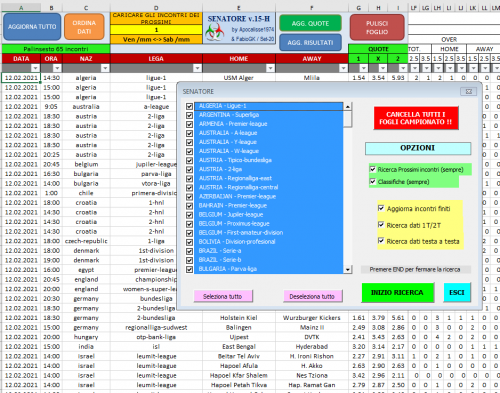Uncheck ARMENIA - Premier-league checkbox
500x393 pixels.
[x=189, y=124]
